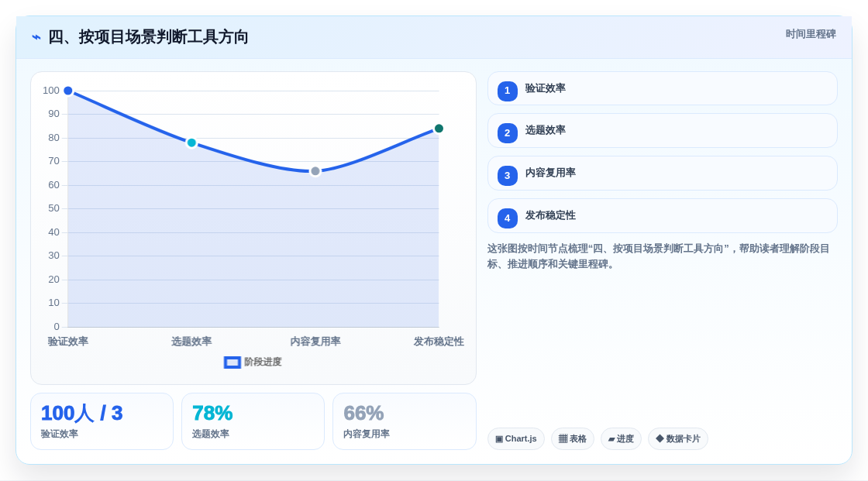Click the blue legend color box
Image resolution: width=868 pixels, height=481 pixels.
tap(232, 362)
